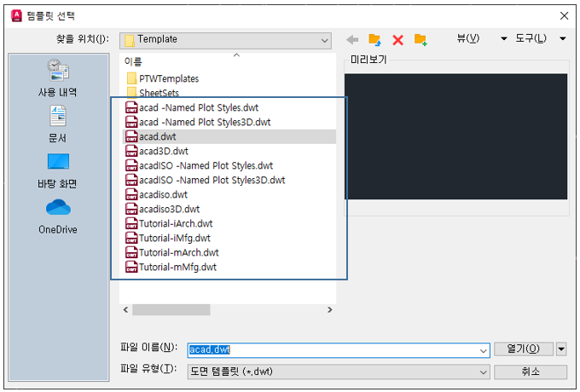Open the Desktop (바탕 화면) shortcut

coord(58,170)
